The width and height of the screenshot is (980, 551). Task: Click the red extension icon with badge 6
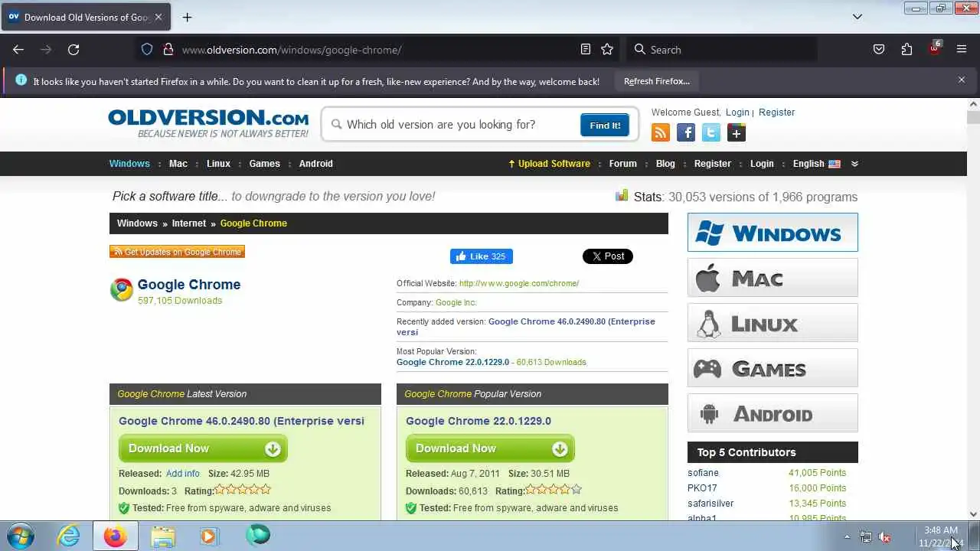tap(934, 48)
